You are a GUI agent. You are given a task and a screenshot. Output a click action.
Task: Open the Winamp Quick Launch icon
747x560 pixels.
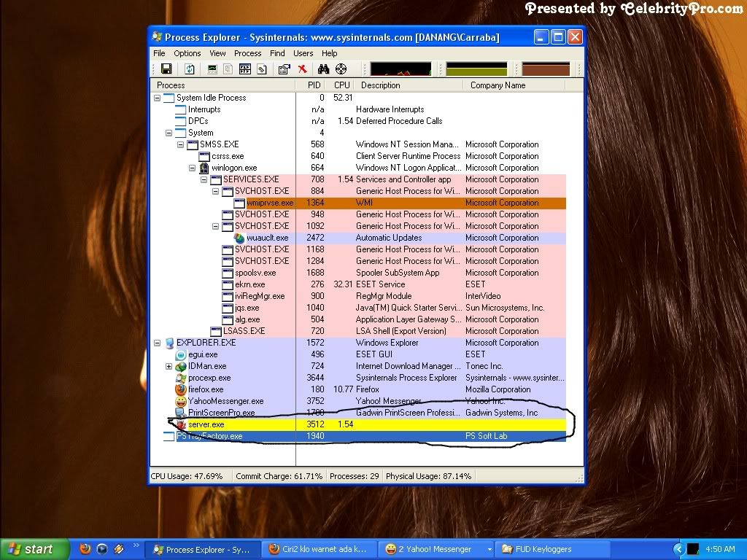point(119,548)
